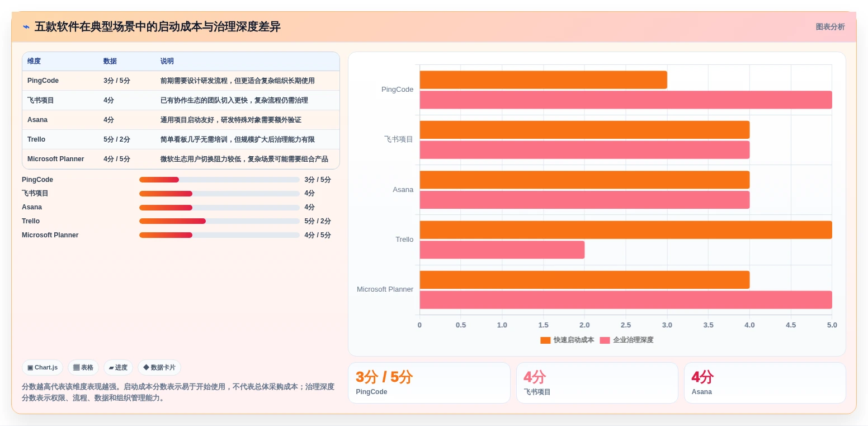868x426 pixels.
Task: Click the 2.5 tick on the x-axis
Action: 626,325
